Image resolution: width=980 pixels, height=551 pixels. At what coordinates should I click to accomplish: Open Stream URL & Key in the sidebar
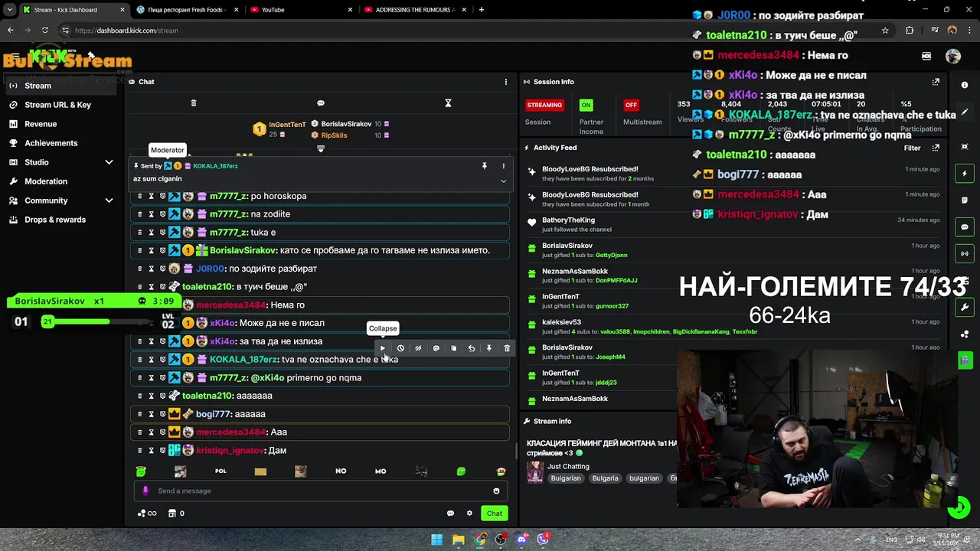(61, 105)
